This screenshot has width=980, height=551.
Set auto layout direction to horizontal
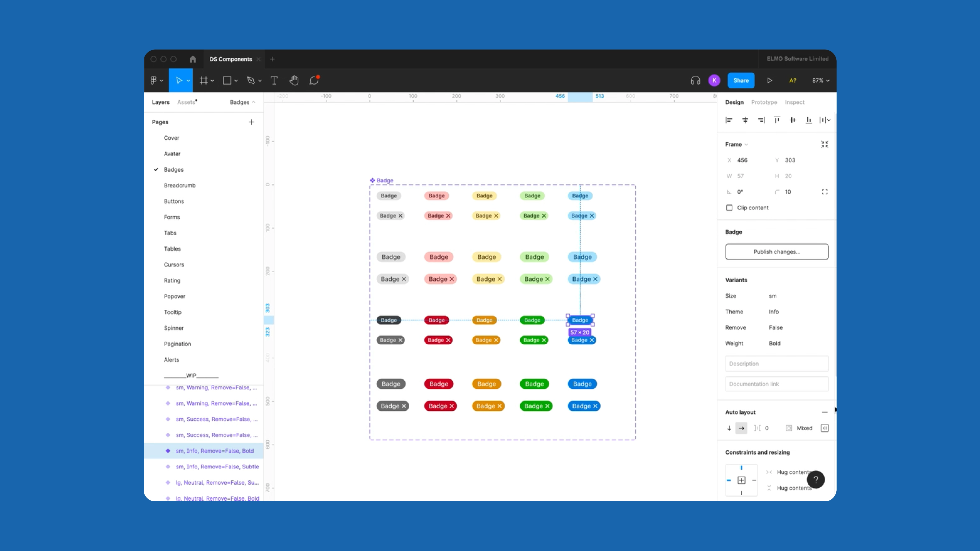coord(741,428)
